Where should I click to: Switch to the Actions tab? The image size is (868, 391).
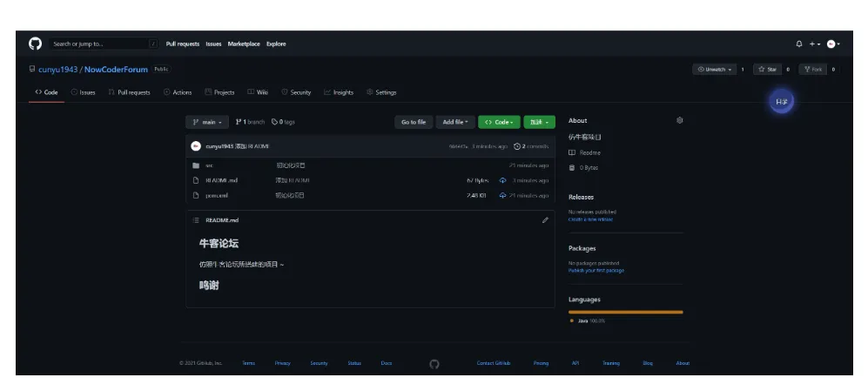click(178, 92)
